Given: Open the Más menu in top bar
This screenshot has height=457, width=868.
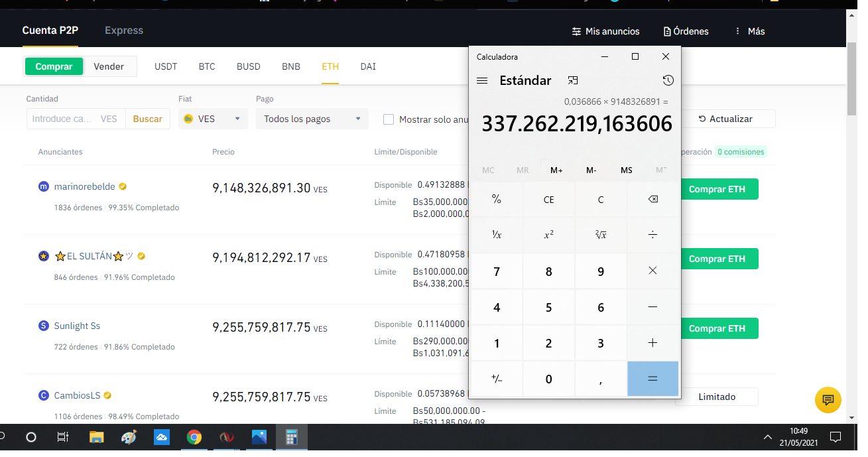Looking at the screenshot, I should pyautogui.click(x=750, y=31).
